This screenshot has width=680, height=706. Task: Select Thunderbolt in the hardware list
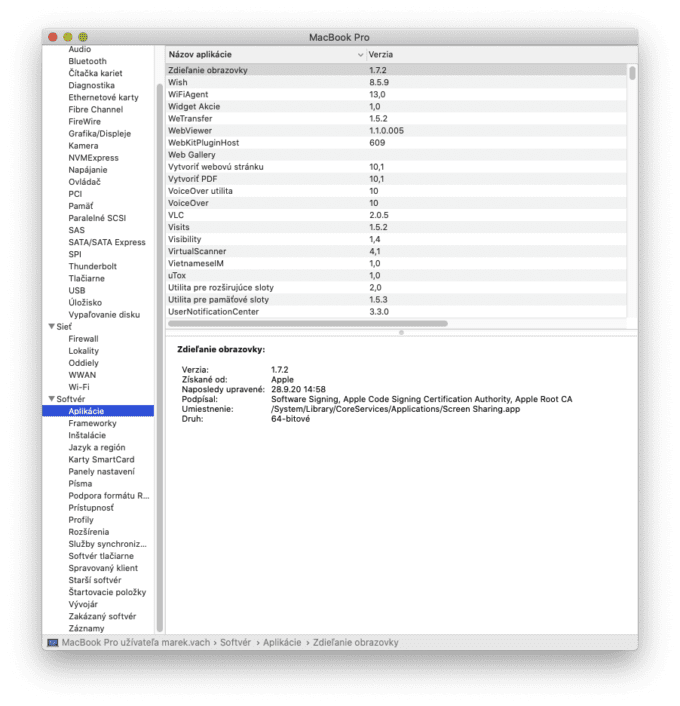click(x=92, y=266)
